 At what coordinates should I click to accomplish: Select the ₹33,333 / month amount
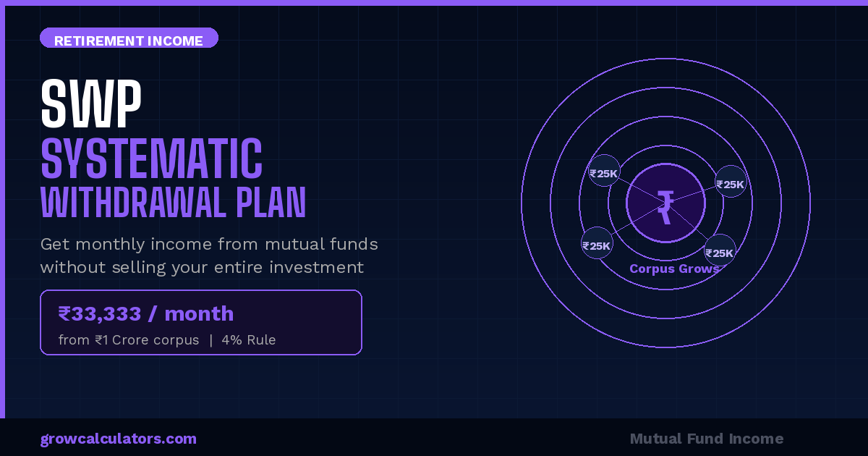pyautogui.click(x=146, y=313)
